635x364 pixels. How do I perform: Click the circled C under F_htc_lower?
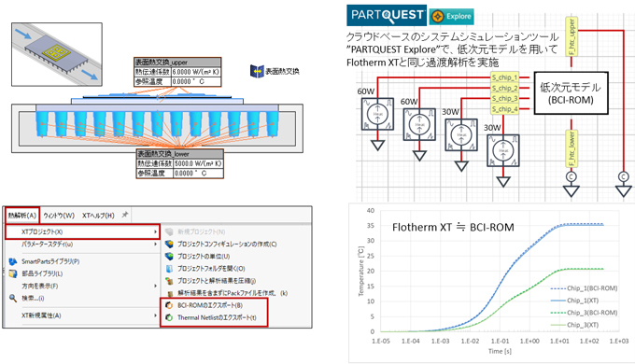click(x=571, y=176)
